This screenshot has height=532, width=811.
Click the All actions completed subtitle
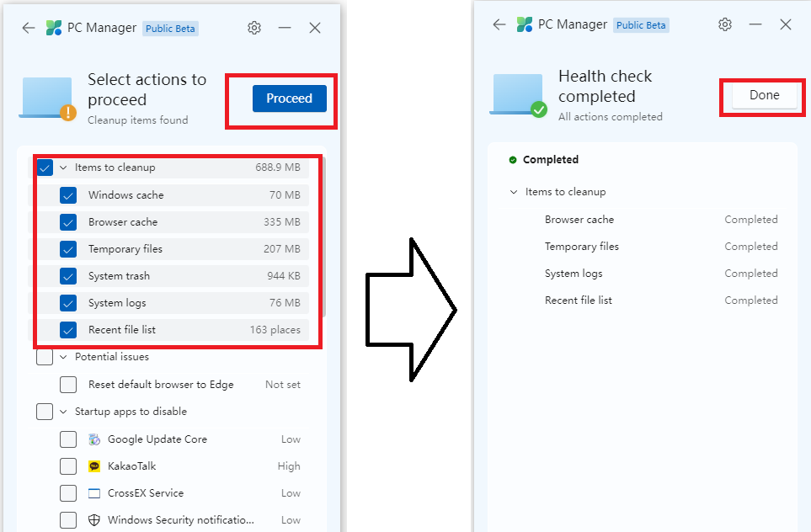611,117
